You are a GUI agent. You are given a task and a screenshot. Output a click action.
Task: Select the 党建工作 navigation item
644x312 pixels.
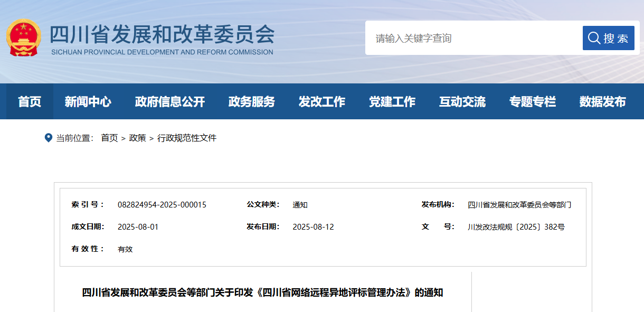coord(392,101)
